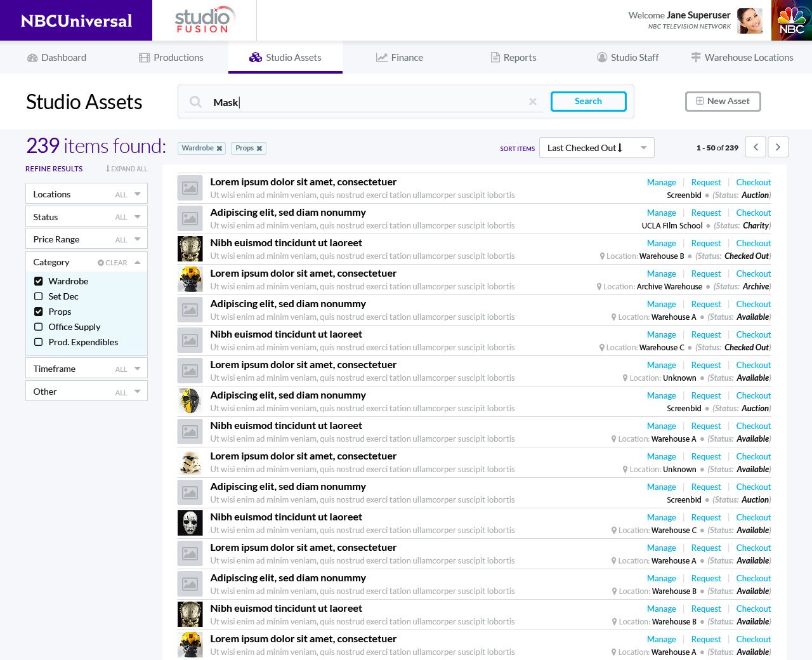Go to the next results page arrow
This screenshot has height=660, width=812.
click(x=778, y=147)
